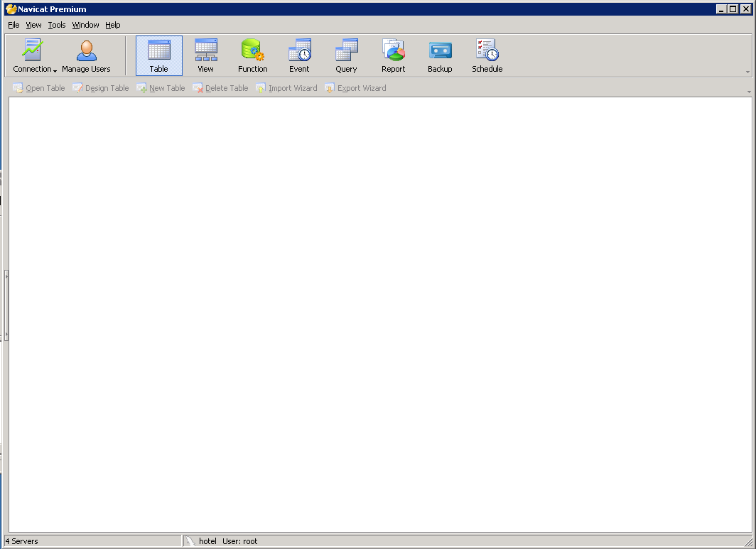This screenshot has width=756, height=549.
Task: Close the Navicat Premium window
Action: coord(746,9)
